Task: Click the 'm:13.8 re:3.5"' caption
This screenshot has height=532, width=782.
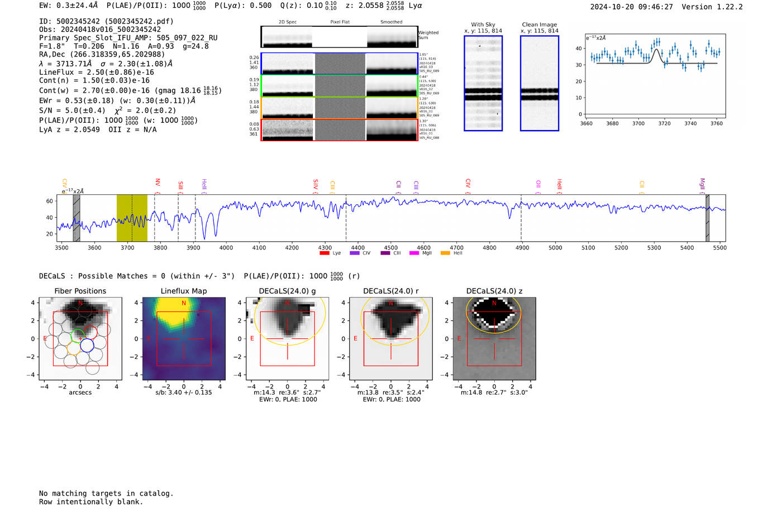Action: tap(391, 392)
